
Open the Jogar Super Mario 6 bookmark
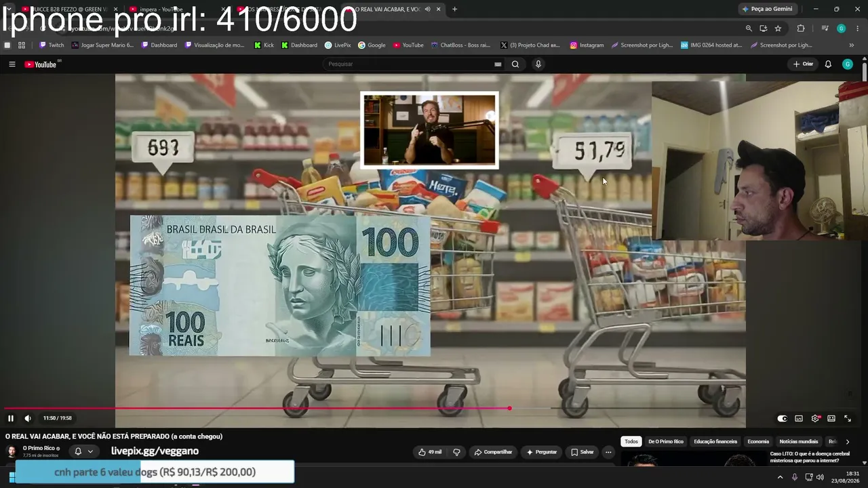tap(102, 45)
